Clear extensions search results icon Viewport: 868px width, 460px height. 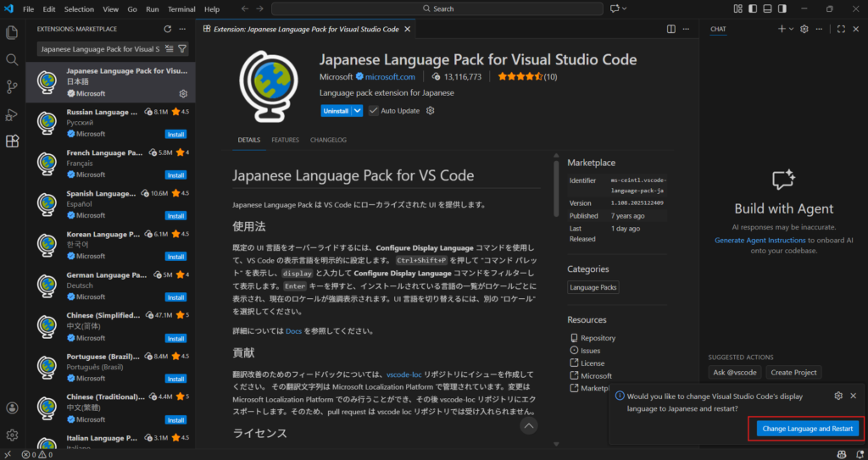pyautogui.click(x=170, y=49)
